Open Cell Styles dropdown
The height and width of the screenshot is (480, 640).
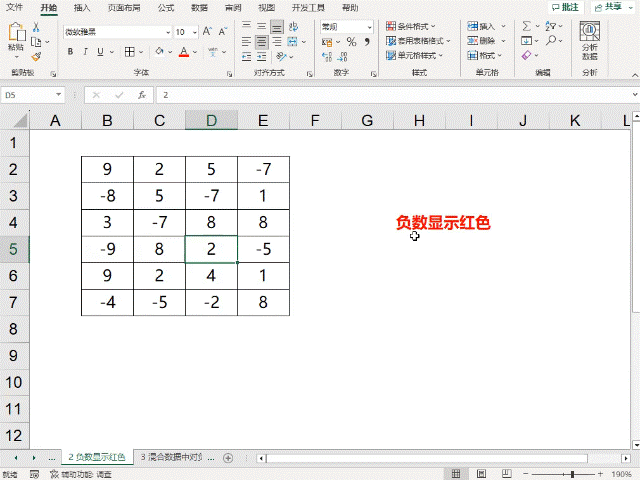[414, 55]
